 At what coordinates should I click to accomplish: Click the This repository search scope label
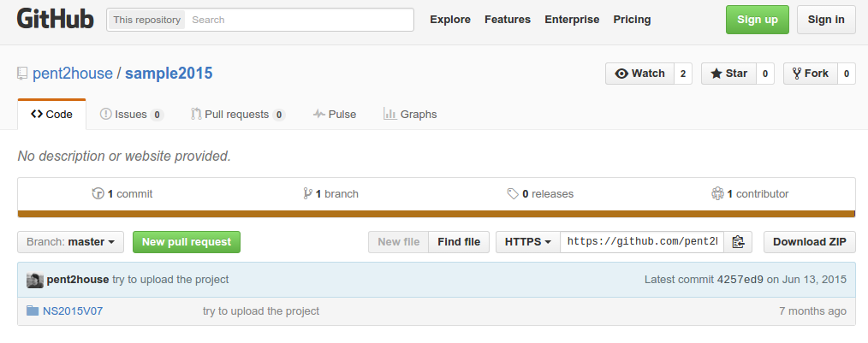(x=146, y=20)
